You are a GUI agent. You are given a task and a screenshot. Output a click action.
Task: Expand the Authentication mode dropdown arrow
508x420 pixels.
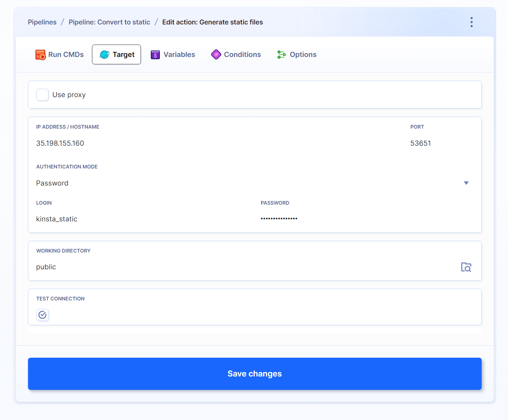(466, 183)
